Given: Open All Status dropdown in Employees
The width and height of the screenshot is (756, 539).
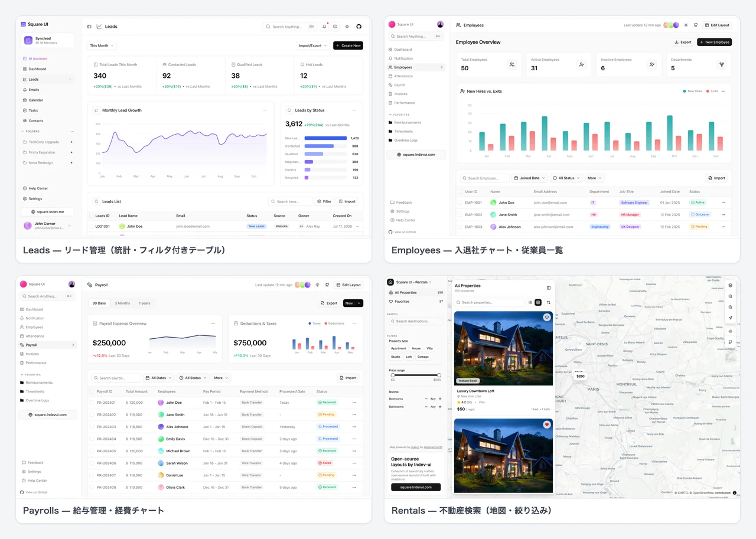Looking at the screenshot, I should pos(566,178).
